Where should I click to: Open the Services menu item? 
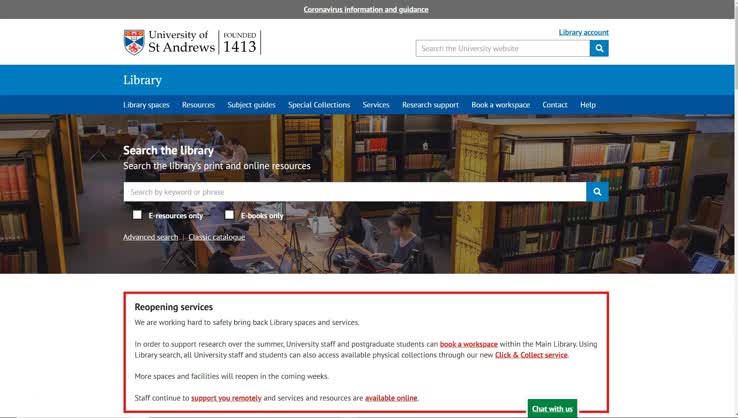tap(376, 105)
